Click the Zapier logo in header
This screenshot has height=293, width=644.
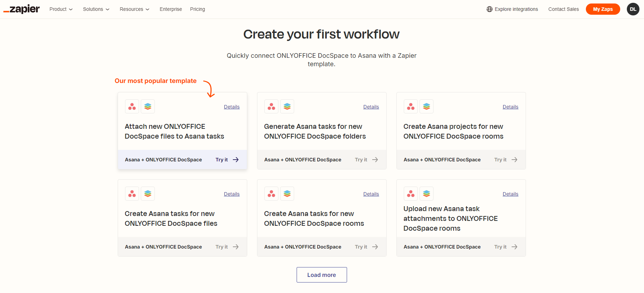(x=22, y=9)
